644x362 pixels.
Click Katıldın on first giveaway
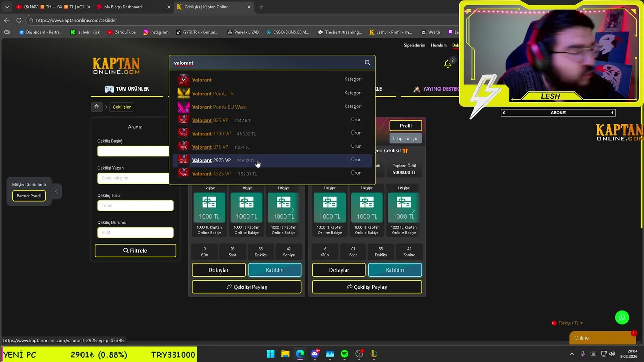275,270
